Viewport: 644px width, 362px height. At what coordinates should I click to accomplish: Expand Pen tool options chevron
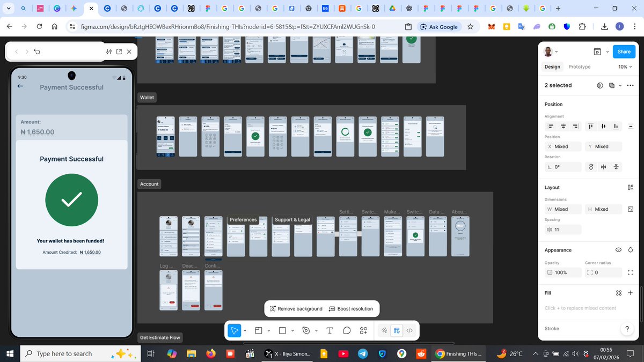pyautogui.click(x=316, y=331)
